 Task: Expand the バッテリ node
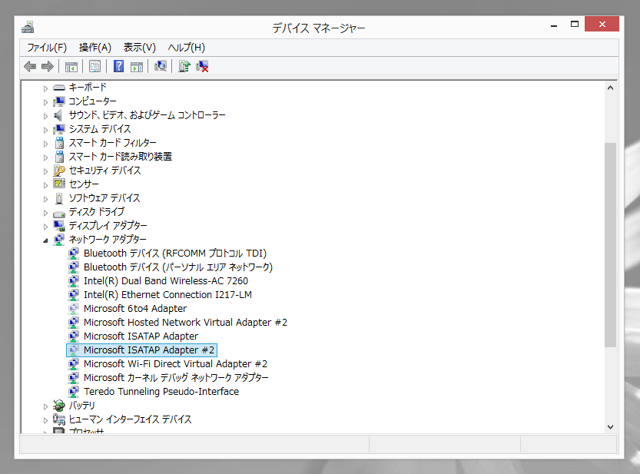(45, 407)
